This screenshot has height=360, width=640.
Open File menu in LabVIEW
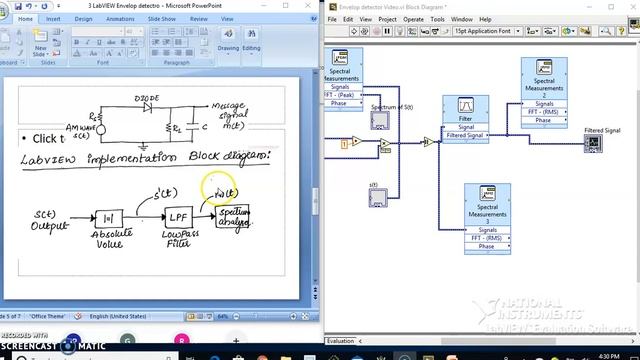pyautogui.click(x=332, y=19)
